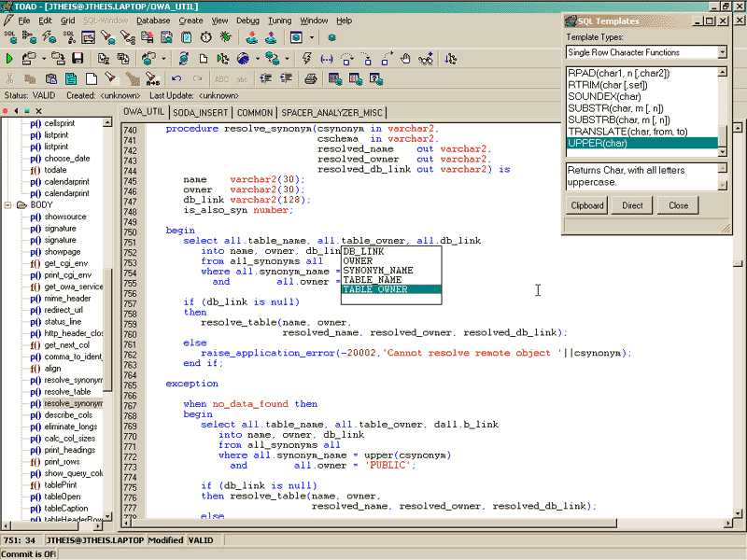Screen dimensions: 747x560
Task: Open the dropdown arrow beside the load file icon
Action: coord(44,59)
